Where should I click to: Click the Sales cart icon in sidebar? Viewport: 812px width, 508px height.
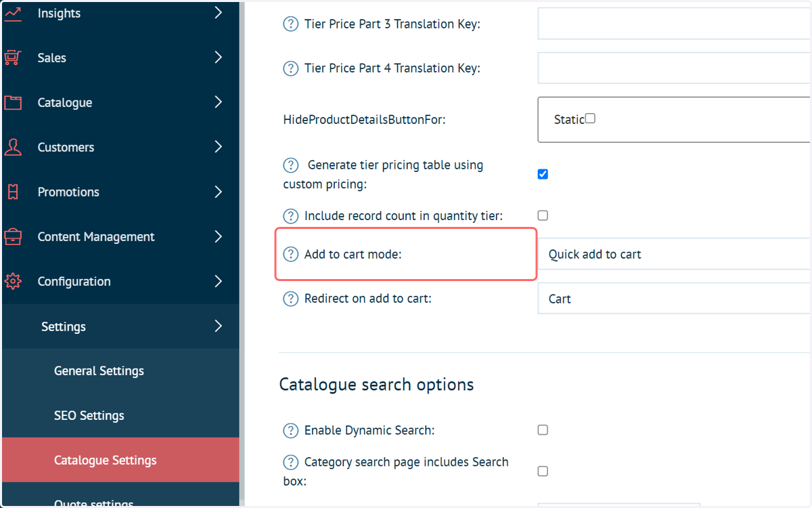[13, 58]
